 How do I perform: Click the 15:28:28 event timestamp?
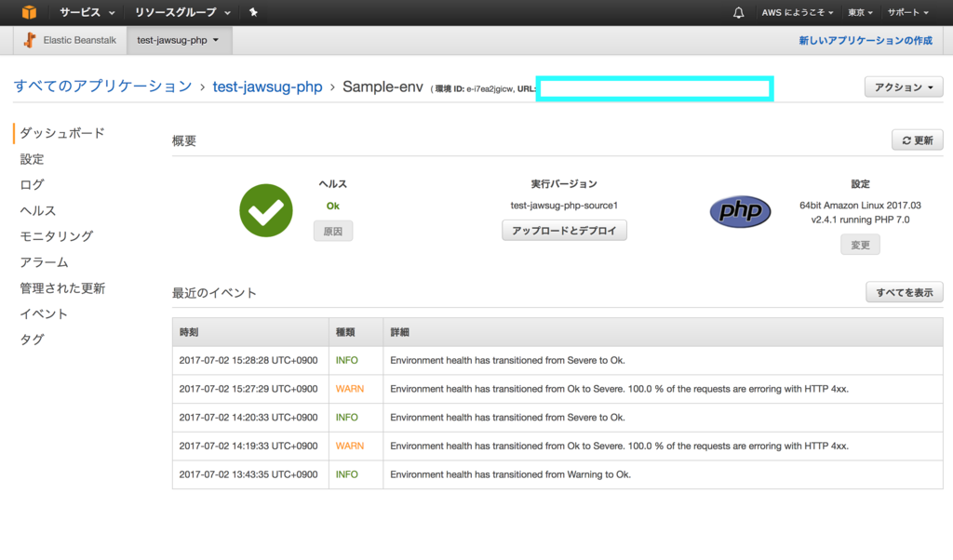(x=248, y=360)
